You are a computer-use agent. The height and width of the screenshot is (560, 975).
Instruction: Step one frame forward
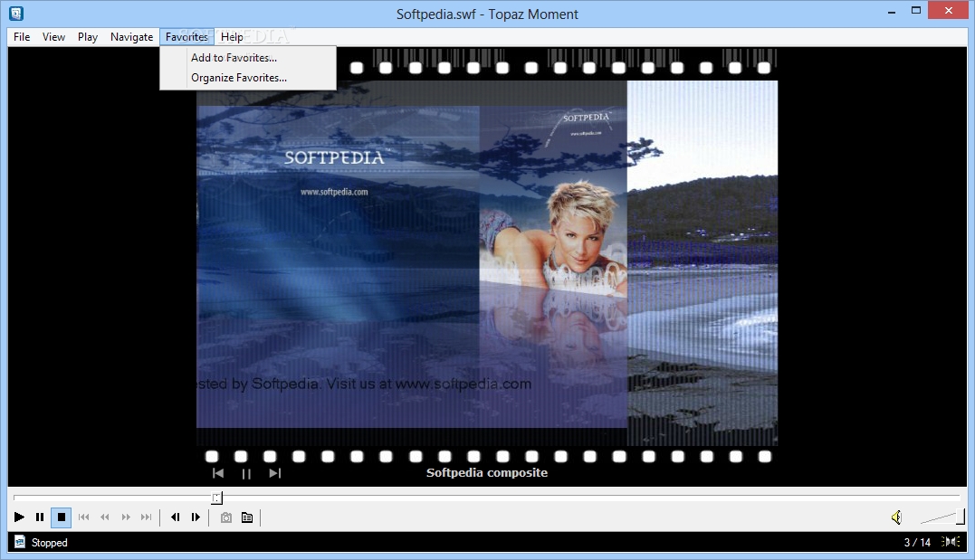tap(196, 517)
